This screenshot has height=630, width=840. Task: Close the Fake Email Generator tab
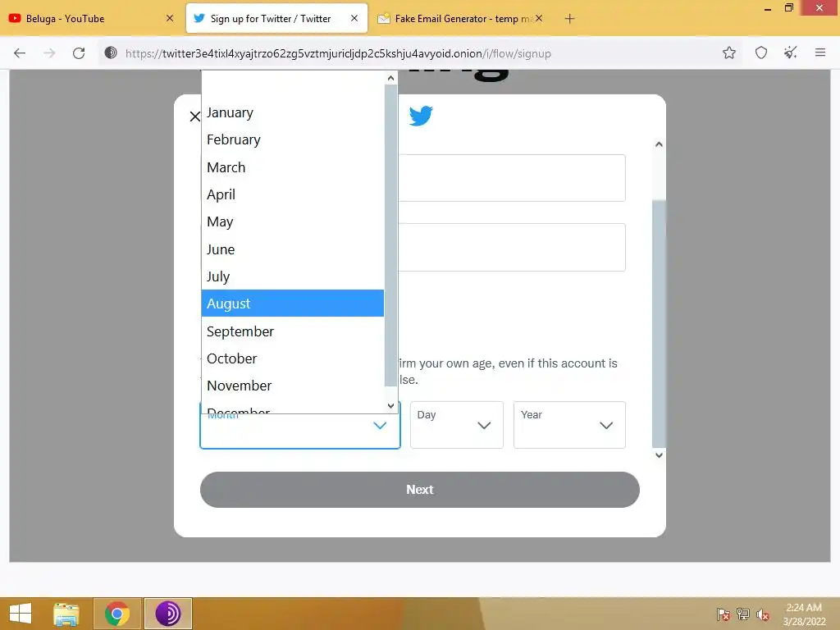point(539,18)
